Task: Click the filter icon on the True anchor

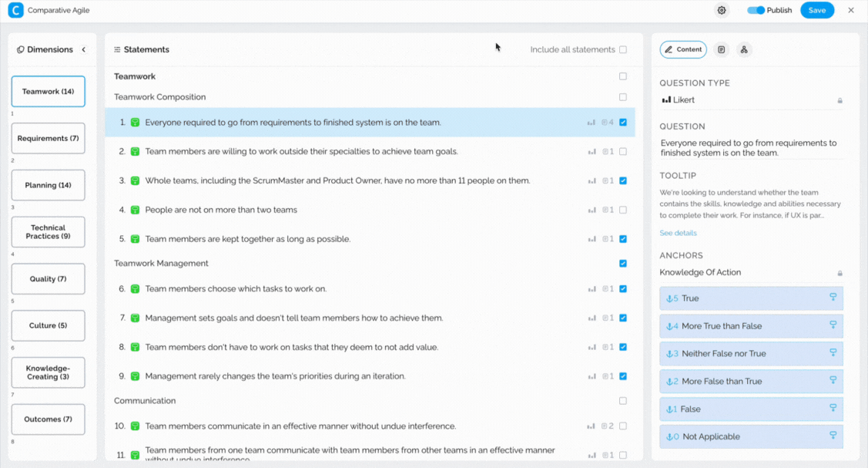Action: coord(833,298)
